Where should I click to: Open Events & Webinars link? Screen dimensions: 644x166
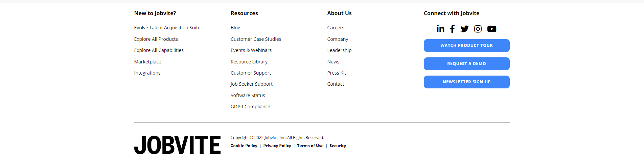[251, 50]
